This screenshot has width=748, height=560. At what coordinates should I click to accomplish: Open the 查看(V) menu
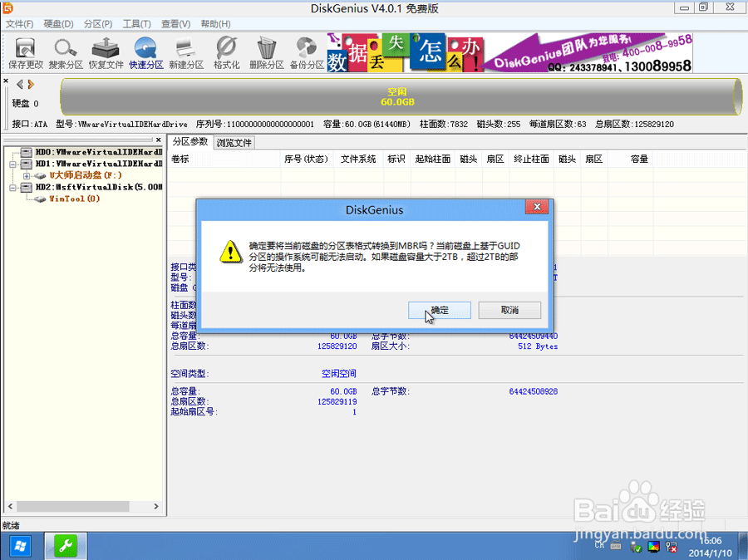coord(175,24)
